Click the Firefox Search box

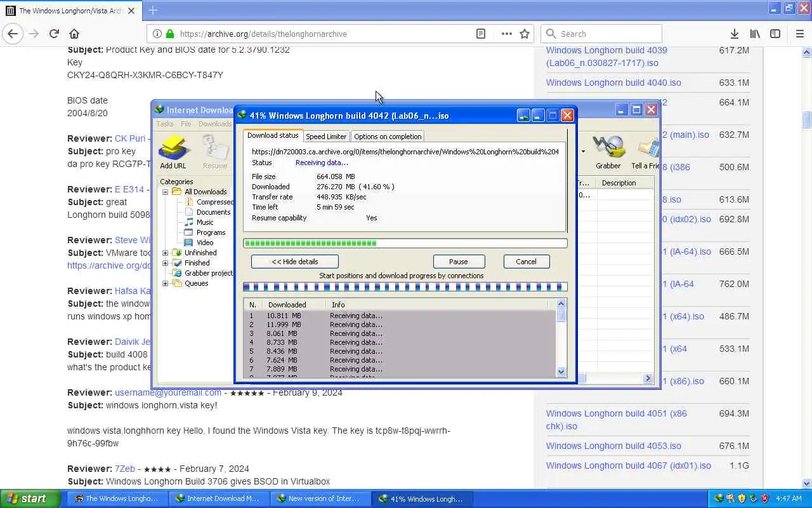click(x=601, y=34)
